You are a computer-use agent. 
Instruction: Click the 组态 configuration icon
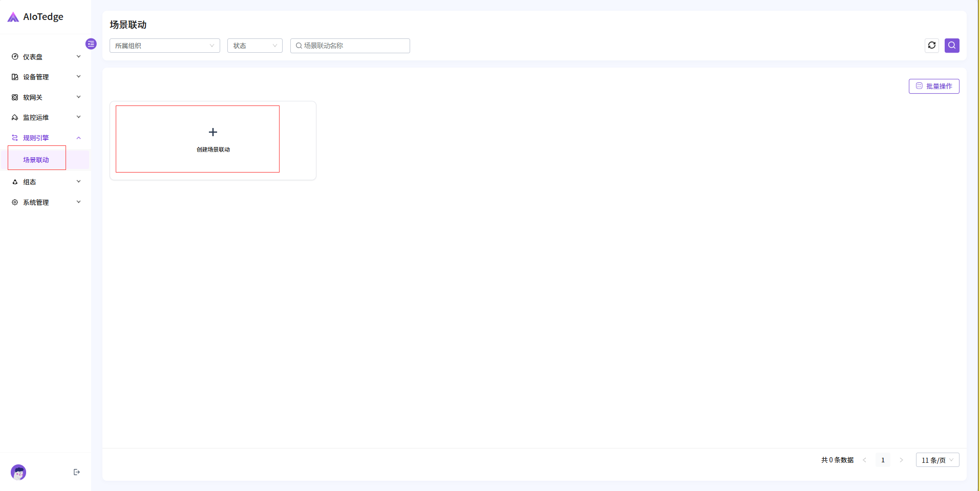point(15,182)
